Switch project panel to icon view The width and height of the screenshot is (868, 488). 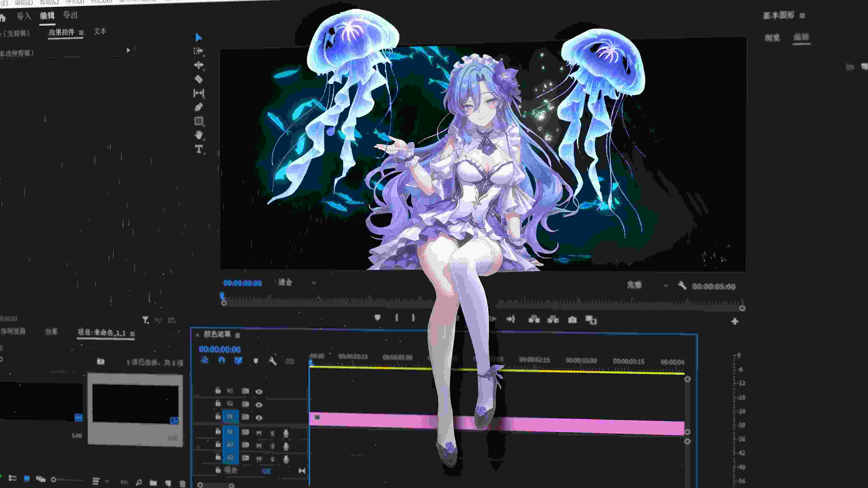coord(27,478)
